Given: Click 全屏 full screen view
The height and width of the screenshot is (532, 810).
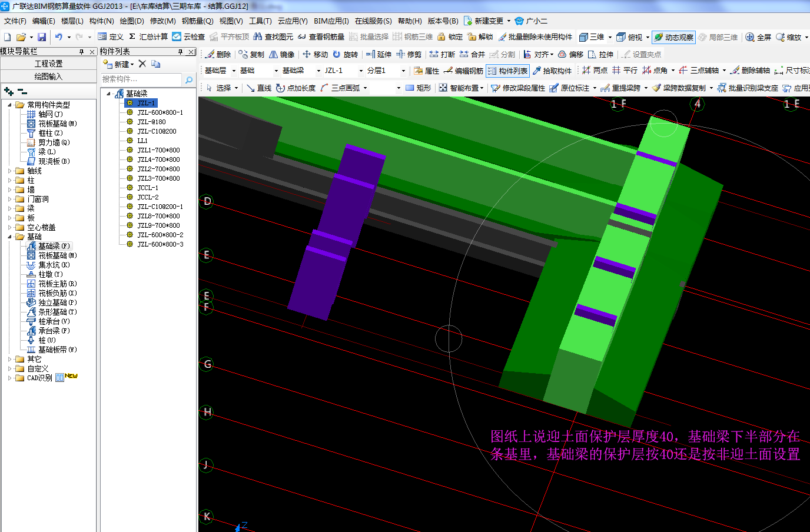Looking at the screenshot, I should click(x=758, y=36).
